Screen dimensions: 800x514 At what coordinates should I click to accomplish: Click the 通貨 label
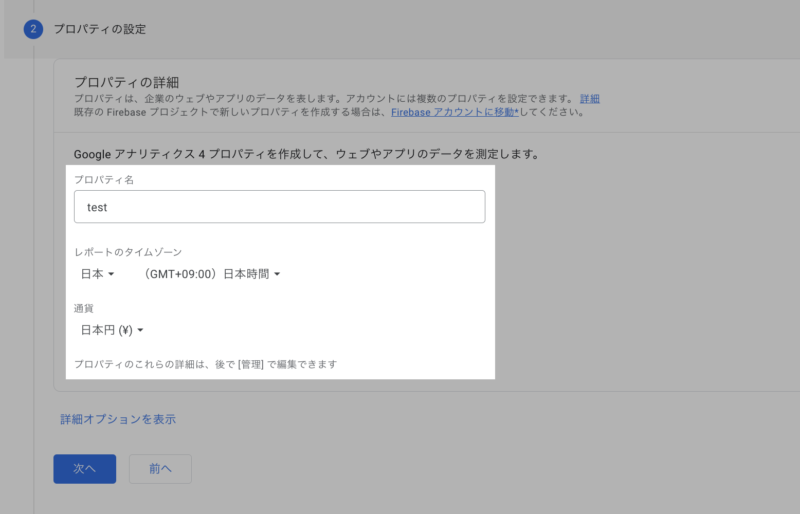87,308
